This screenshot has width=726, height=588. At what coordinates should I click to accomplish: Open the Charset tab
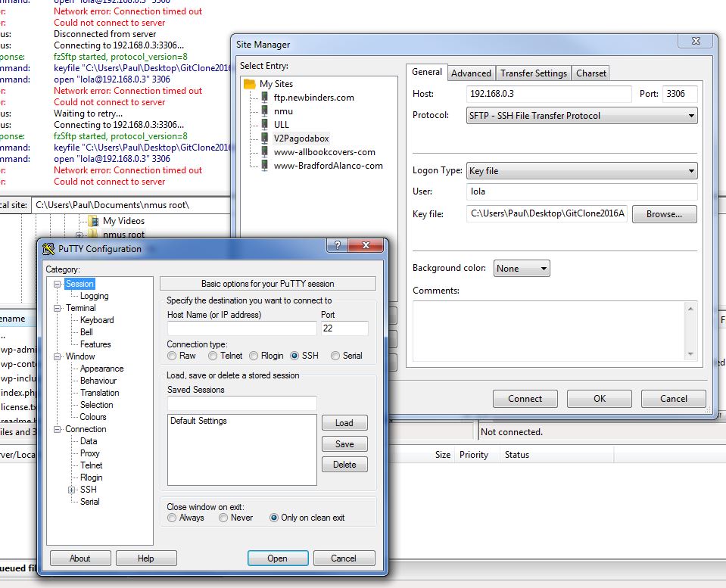(590, 73)
